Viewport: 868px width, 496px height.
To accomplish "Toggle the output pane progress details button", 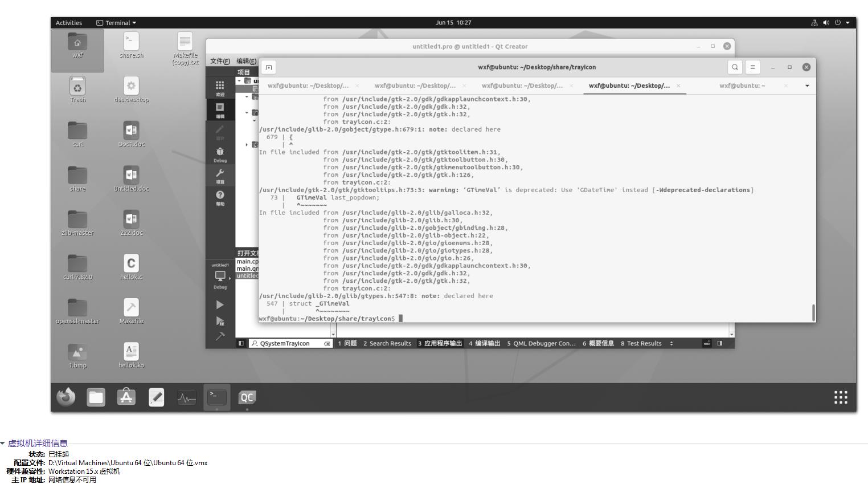I will pyautogui.click(x=707, y=343).
